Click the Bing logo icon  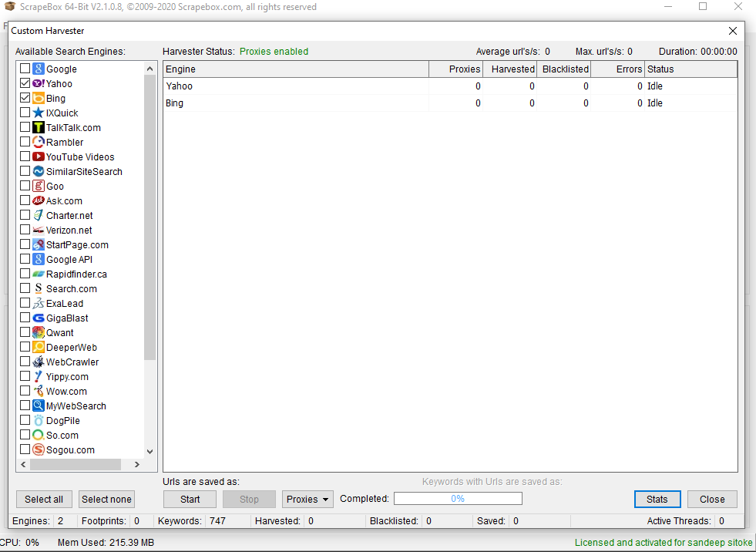(x=39, y=99)
